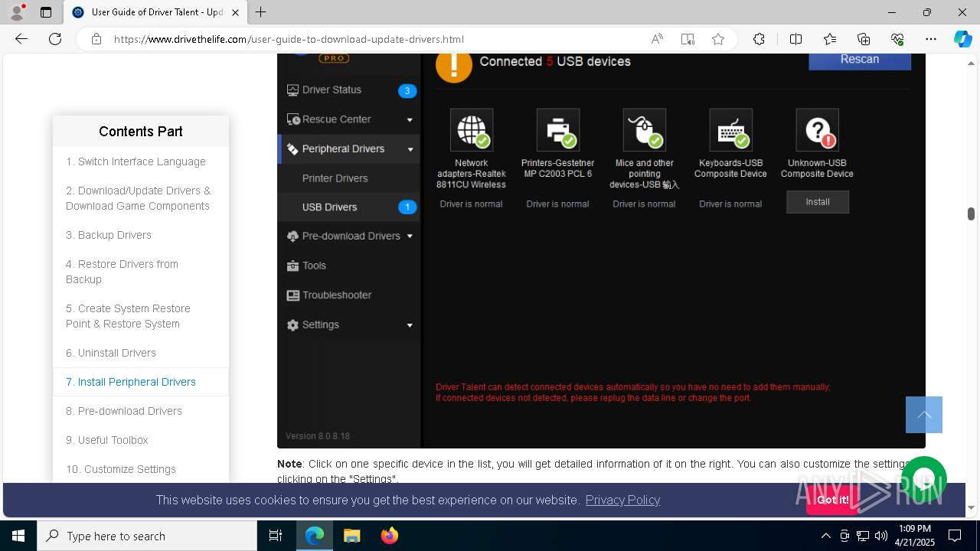Open the notifications center
Viewport: 980px width, 551px height.
tap(955, 536)
